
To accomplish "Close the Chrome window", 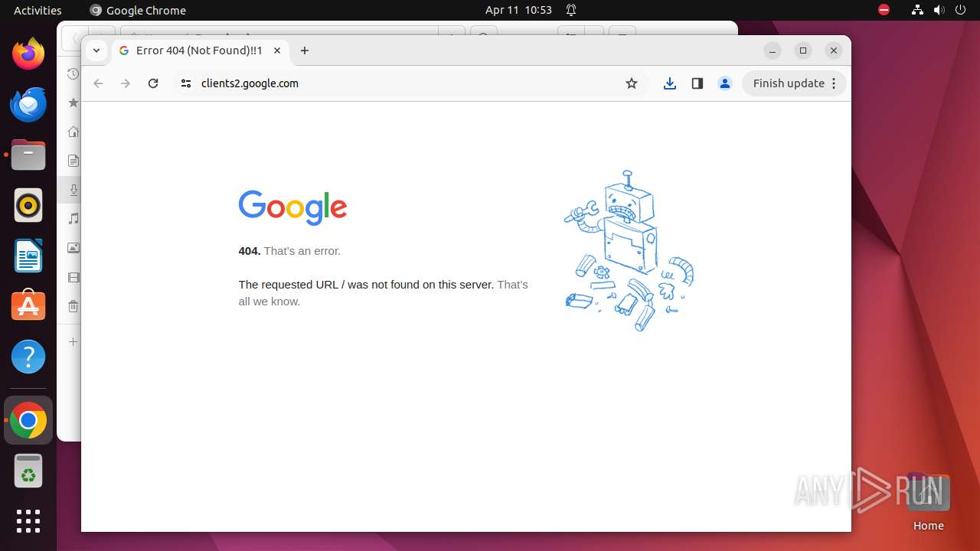I will tap(834, 51).
